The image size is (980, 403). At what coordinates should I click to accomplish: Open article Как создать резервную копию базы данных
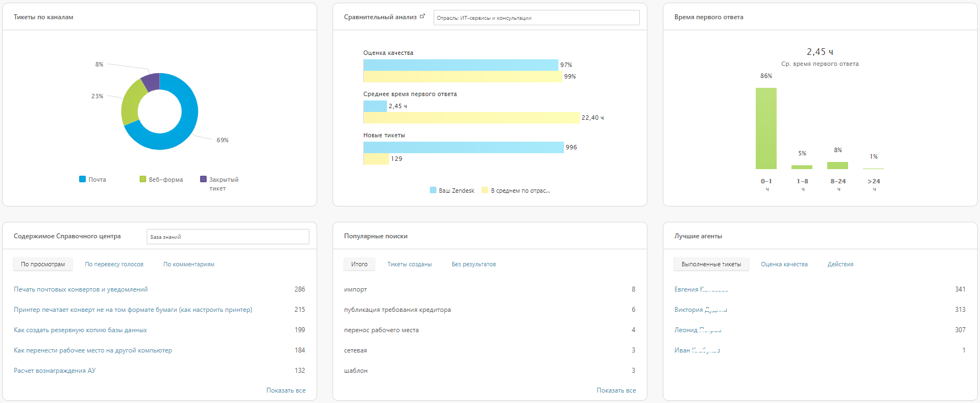pyautogui.click(x=80, y=330)
